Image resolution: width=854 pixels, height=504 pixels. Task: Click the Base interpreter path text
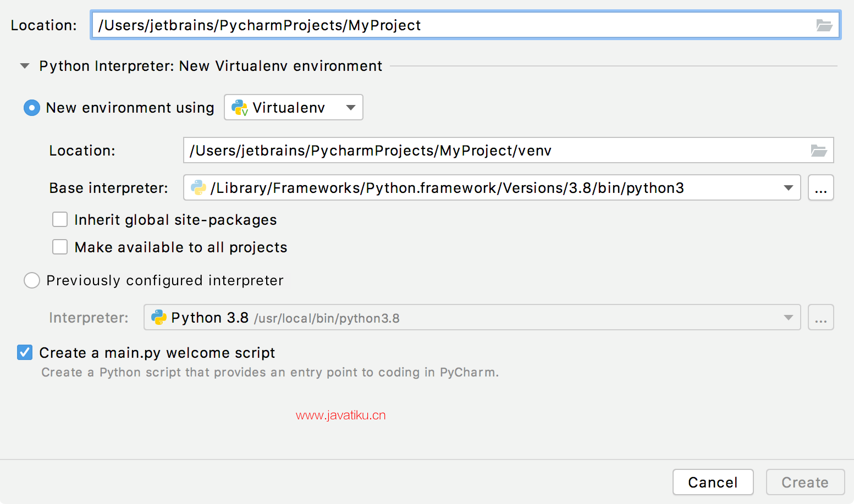tap(448, 188)
